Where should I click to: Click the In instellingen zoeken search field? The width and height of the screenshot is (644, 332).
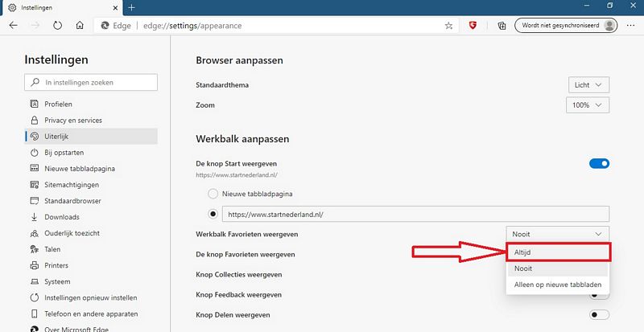[x=91, y=83]
